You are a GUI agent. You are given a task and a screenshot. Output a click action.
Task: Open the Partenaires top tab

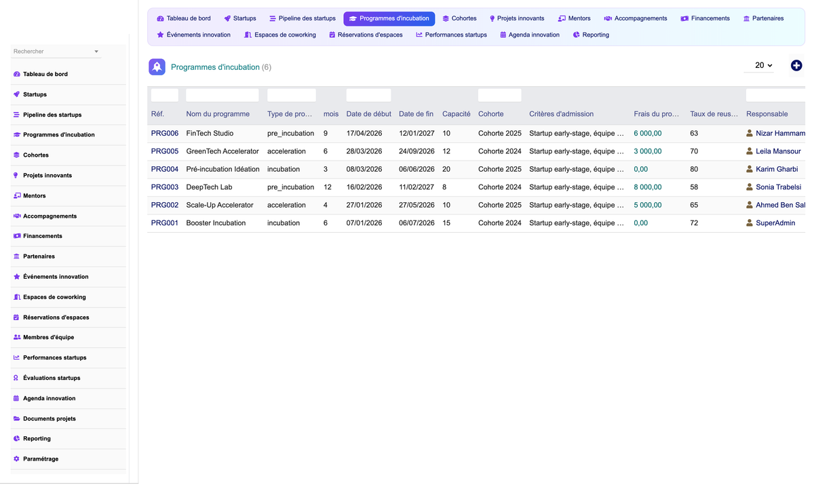coord(764,18)
